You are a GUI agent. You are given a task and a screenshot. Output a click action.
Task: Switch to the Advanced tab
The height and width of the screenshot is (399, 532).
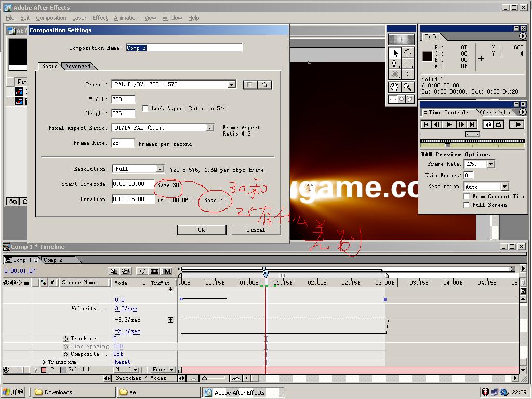(x=78, y=66)
